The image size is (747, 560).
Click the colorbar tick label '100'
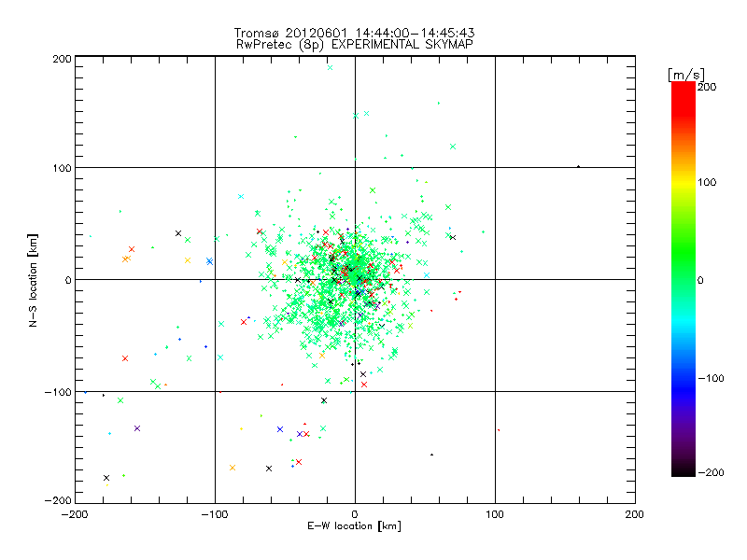click(x=707, y=182)
